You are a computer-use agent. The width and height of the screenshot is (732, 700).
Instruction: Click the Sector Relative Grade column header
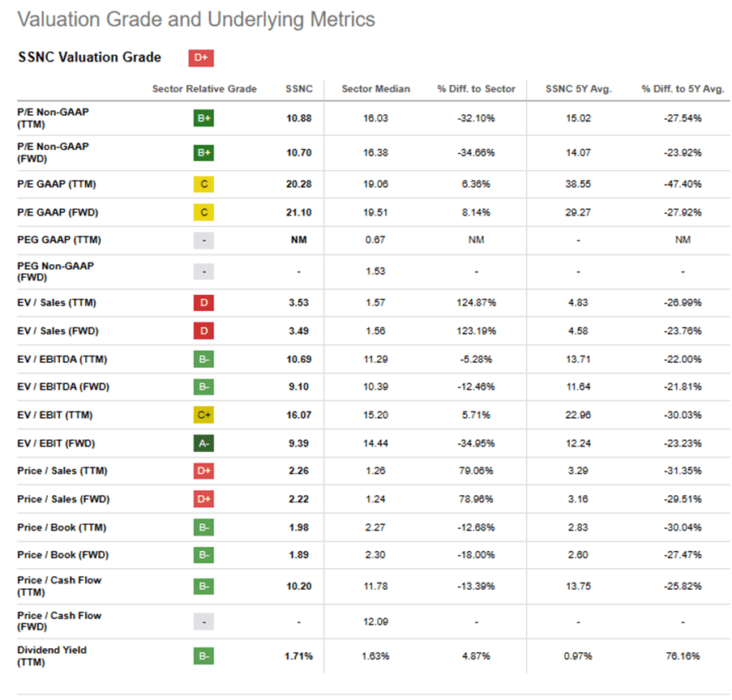pyautogui.click(x=204, y=89)
